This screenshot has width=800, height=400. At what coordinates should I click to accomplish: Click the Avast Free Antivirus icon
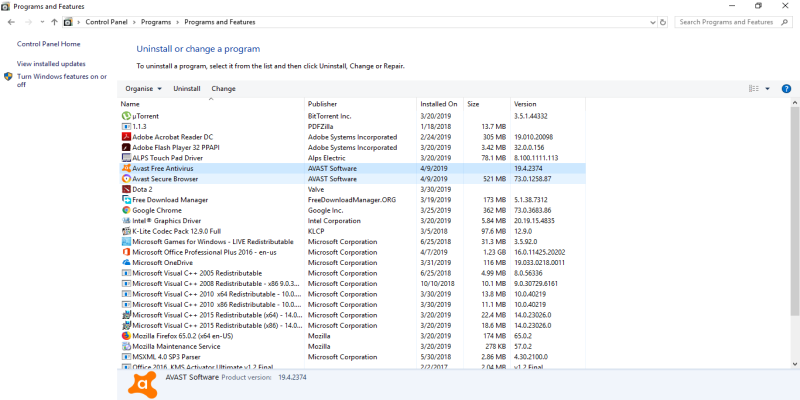(127, 168)
